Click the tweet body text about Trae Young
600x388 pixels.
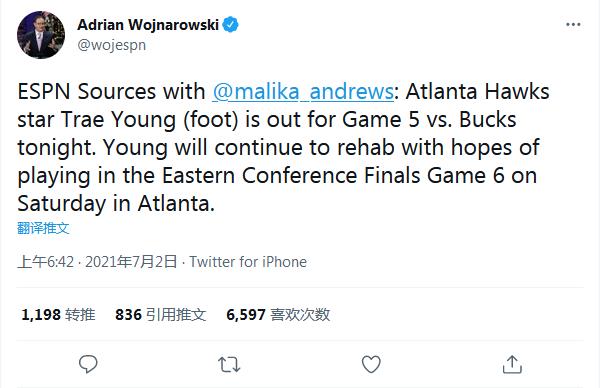[283, 147]
